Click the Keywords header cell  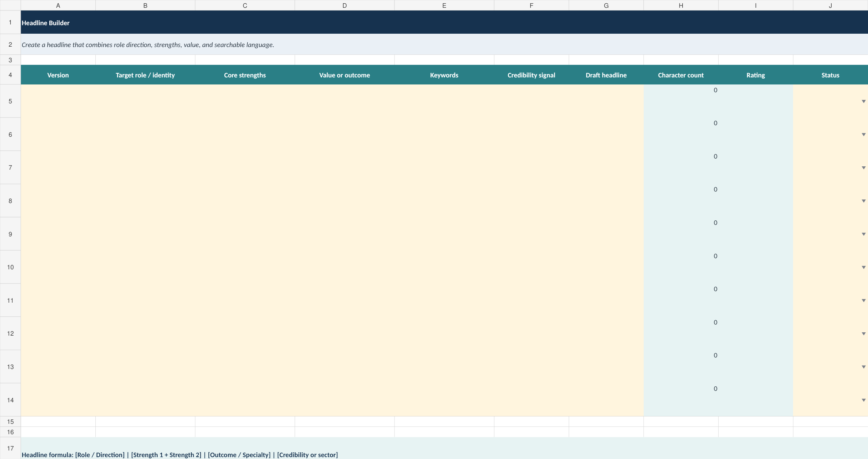444,75
